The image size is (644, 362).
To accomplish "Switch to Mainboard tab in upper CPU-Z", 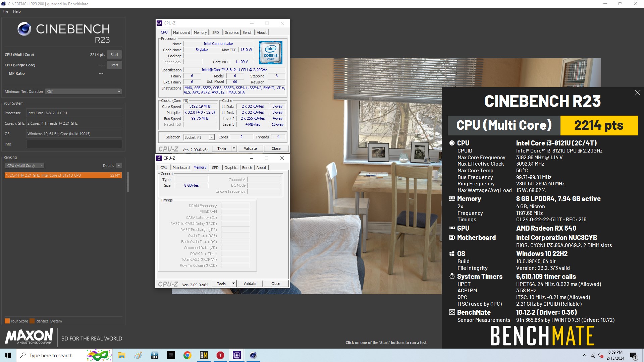I will click(181, 33).
